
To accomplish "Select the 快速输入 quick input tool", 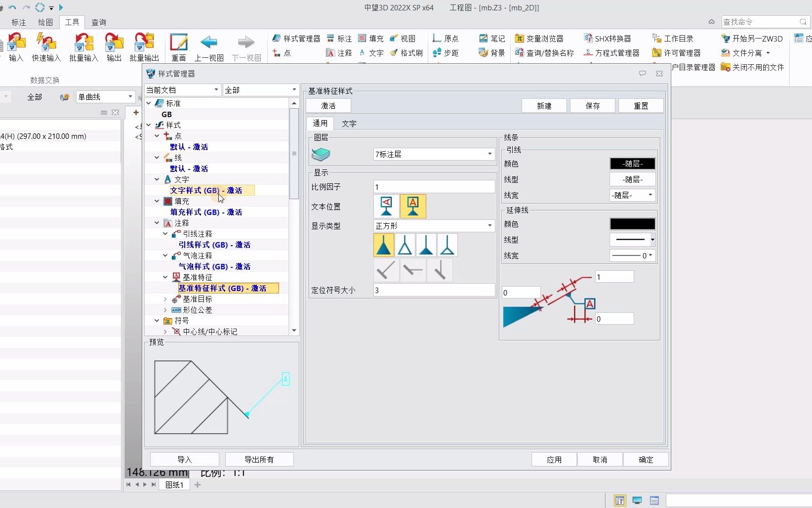I will coord(46,47).
